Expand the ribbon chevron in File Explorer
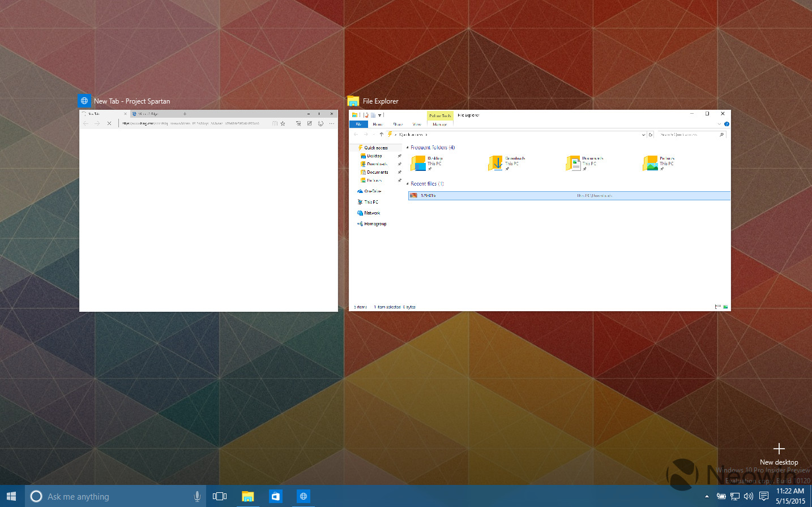This screenshot has width=812, height=507. pyautogui.click(x=719, y=124)
